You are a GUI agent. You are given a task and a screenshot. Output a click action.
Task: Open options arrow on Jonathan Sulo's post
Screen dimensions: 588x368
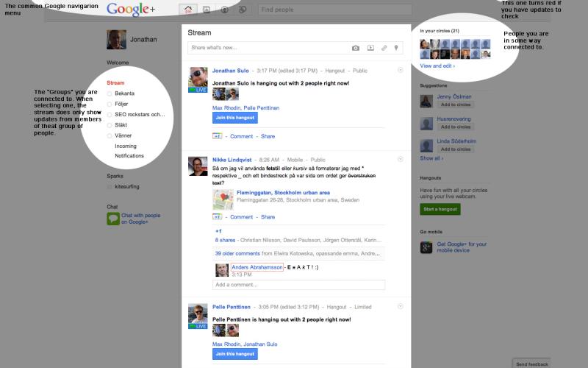point(401,70)
